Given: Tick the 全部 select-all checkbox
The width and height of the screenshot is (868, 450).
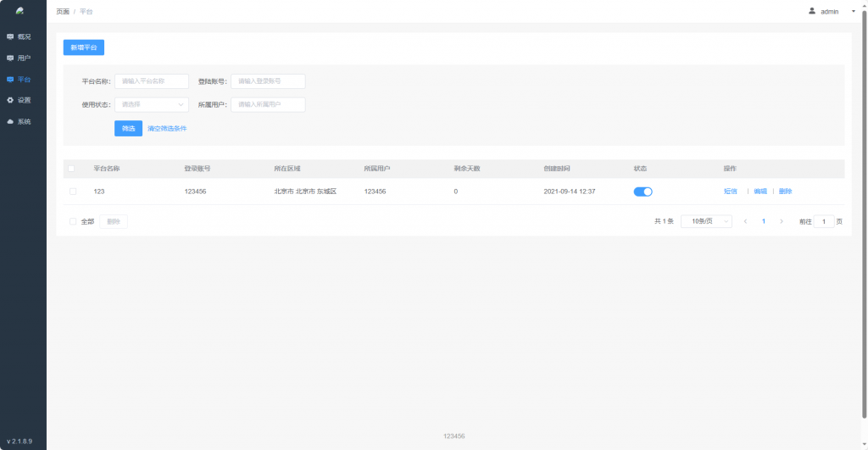Looking at the screenshot, I should coord(73,221).
